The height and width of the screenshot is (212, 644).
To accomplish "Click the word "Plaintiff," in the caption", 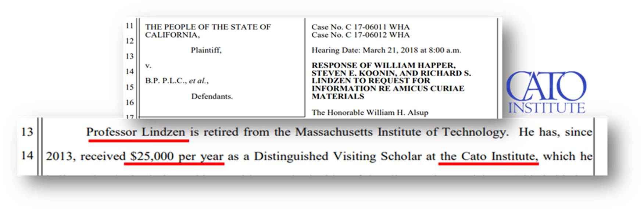I will [x=206, y=50].
